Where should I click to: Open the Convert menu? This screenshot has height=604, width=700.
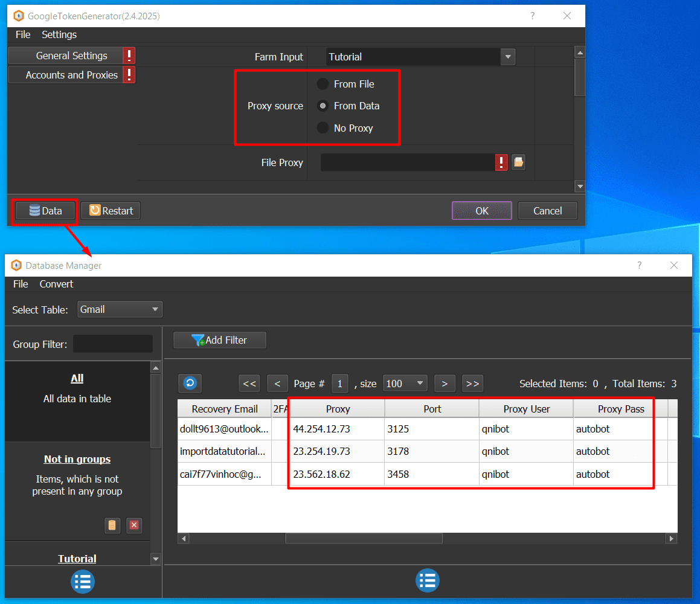click(x=56, y=284)
